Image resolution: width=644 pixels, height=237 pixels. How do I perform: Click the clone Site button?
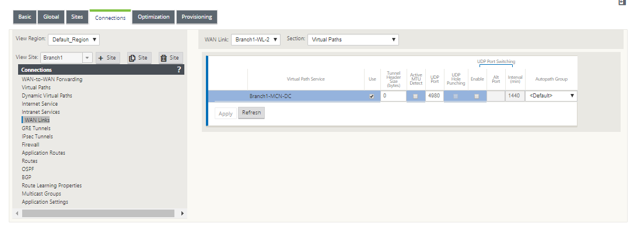(x=139, y=58)
